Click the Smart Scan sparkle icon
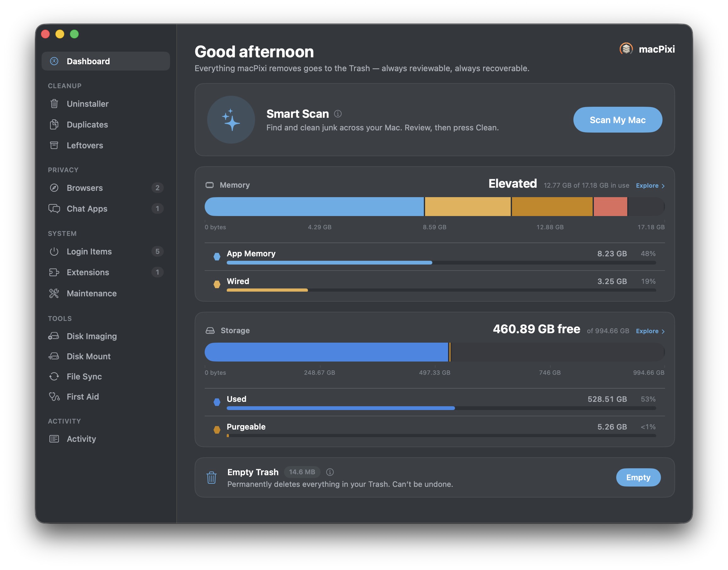This screenshot has height=570, width=728. click(x=231, y=120)
